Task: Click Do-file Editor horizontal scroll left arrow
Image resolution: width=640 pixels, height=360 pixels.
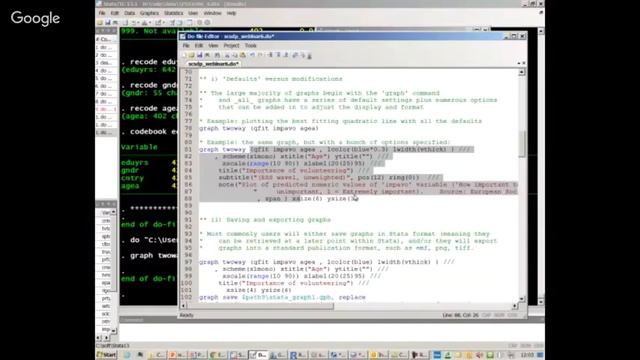Action: 183,306
